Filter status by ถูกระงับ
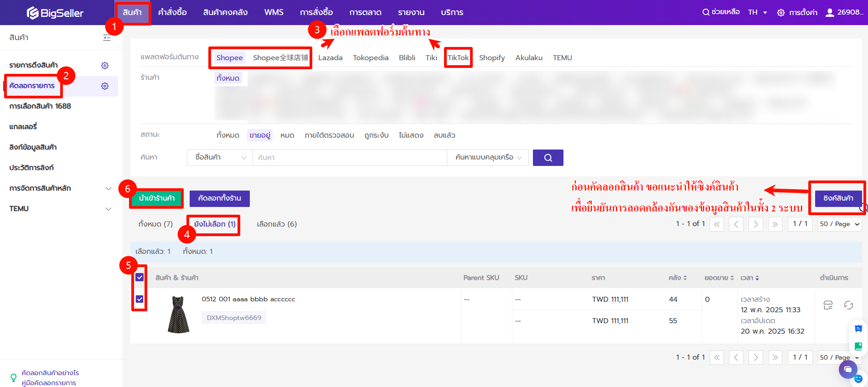Viewport: 868px width, 387px height. coord(376,135)
